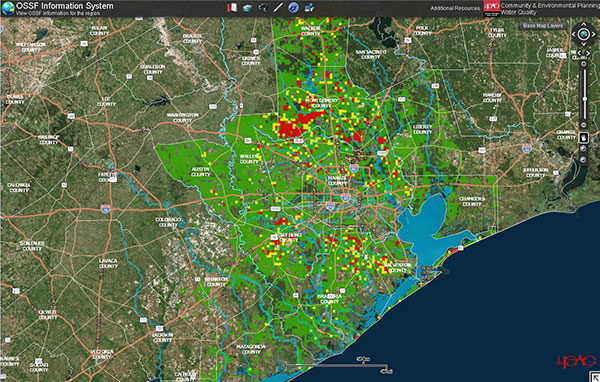
Task: Click the H-GAC logo in header
Action: [x=491, y=8]
